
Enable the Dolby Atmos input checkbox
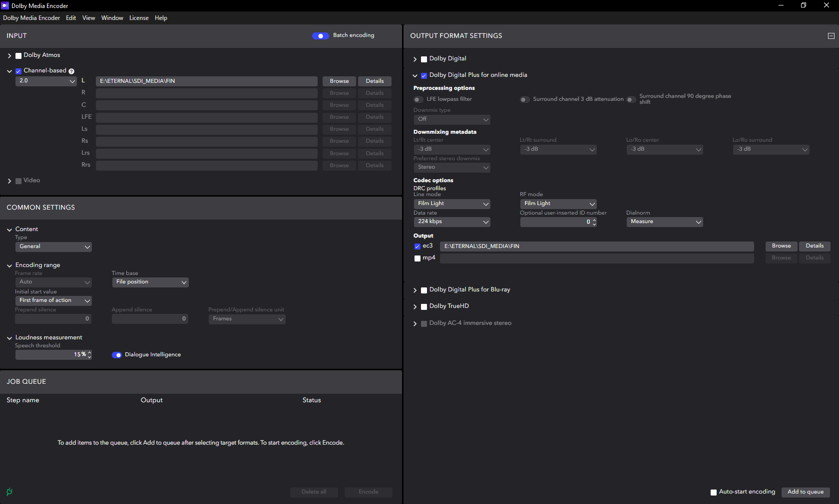(x=18, y=56)
